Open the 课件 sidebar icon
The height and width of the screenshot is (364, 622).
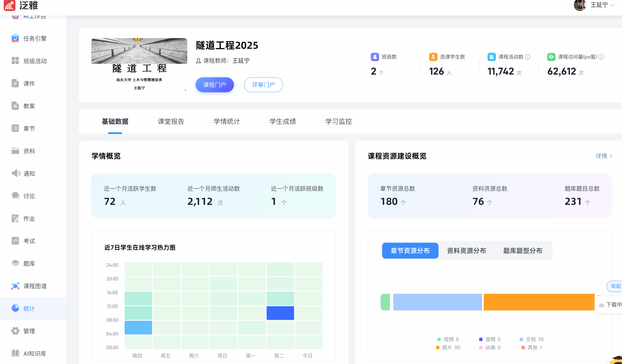pos(15,83)
